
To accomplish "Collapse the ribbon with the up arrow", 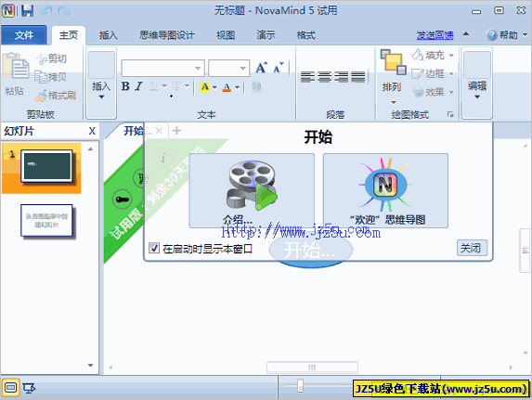I will click(466, 34).
